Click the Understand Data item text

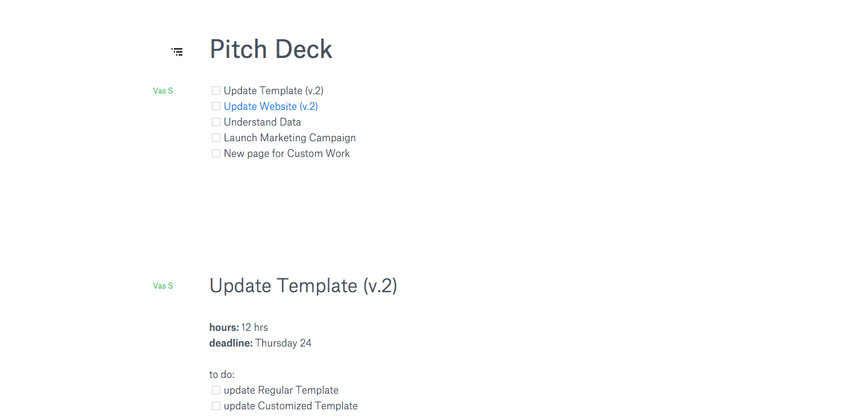tap(262, 122)
